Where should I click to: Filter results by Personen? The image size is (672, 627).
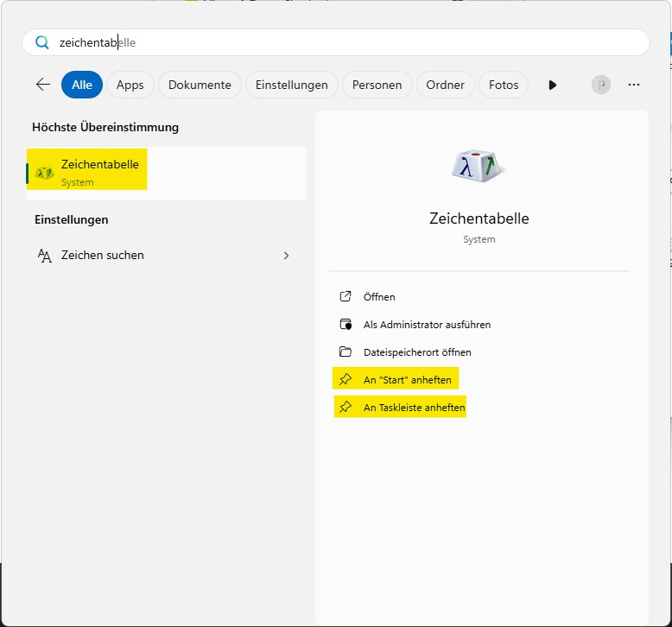click(377, 85)
